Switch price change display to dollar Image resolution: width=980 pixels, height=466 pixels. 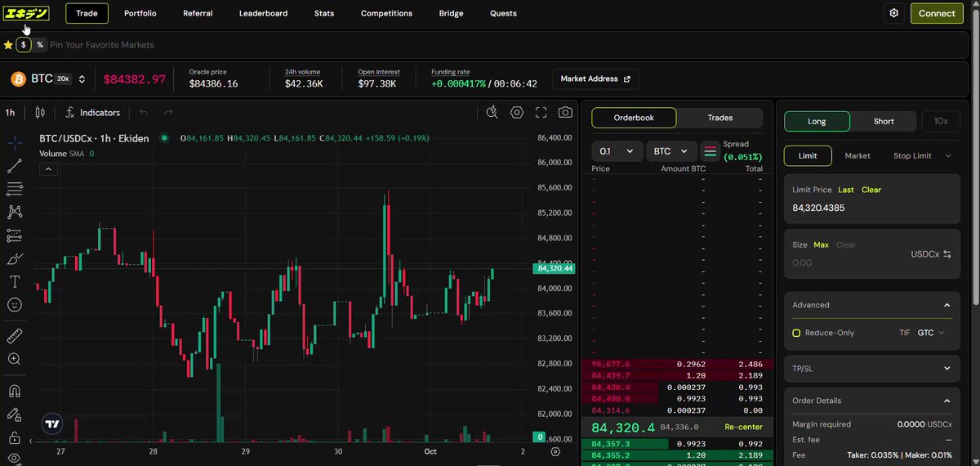(x=24, y=45)
